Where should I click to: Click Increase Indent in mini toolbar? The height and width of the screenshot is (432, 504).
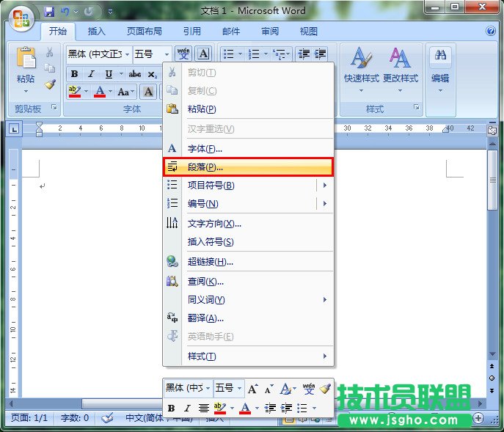click(286, 409)
